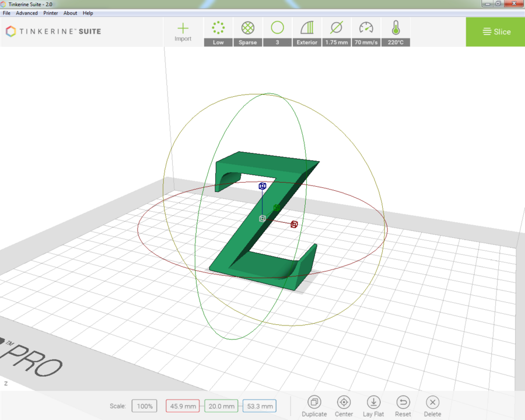Open the Exterior support setting

[307, 32]
